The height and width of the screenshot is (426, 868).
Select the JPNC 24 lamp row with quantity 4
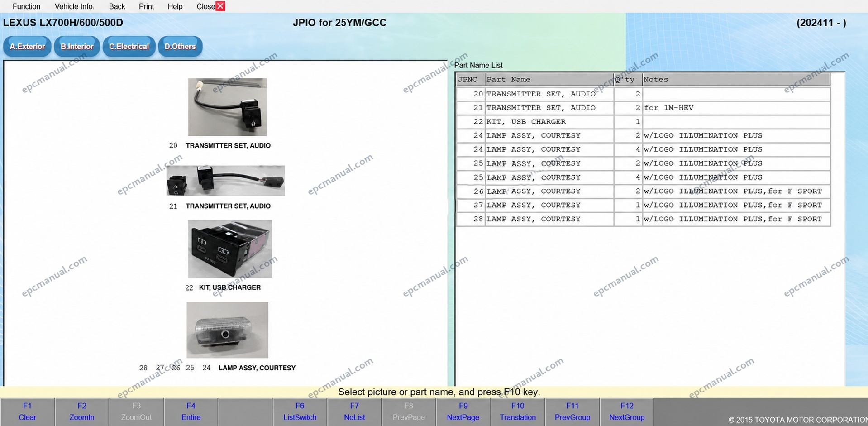(643, 149)
